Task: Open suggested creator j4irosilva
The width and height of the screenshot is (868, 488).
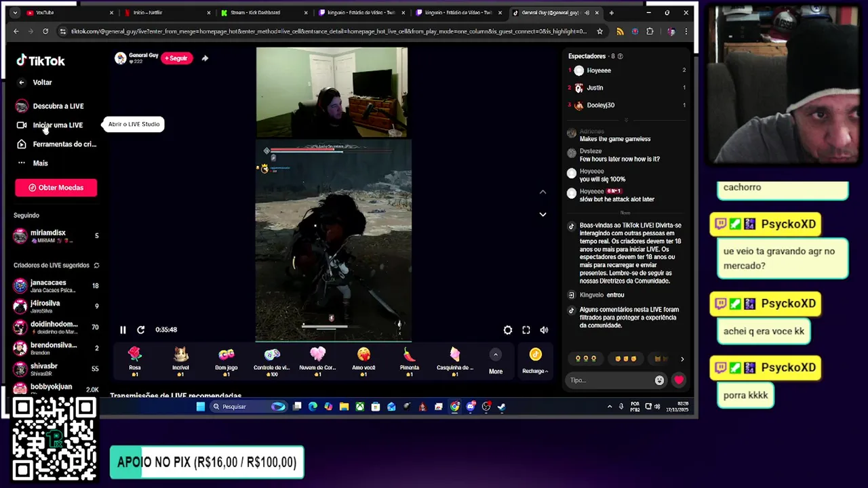Action: pos(56,306)
